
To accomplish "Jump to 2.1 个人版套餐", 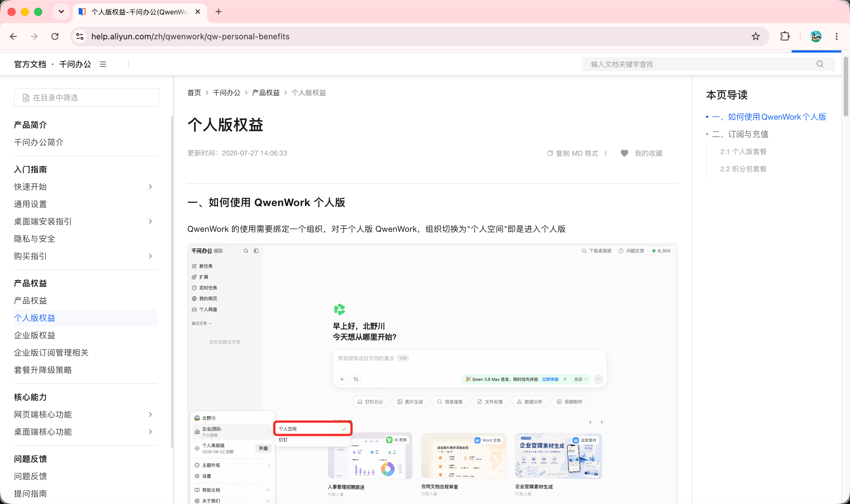I will point(743,151).
